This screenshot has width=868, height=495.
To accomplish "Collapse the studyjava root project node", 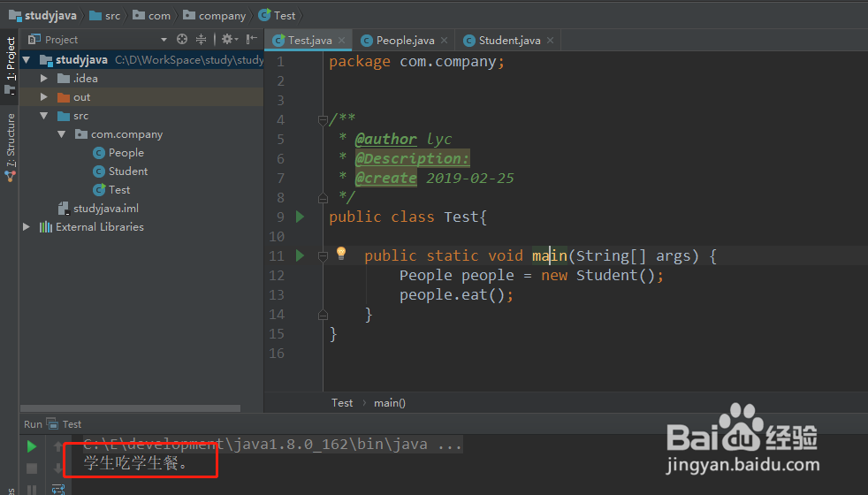I will click(x=26, y=60).
